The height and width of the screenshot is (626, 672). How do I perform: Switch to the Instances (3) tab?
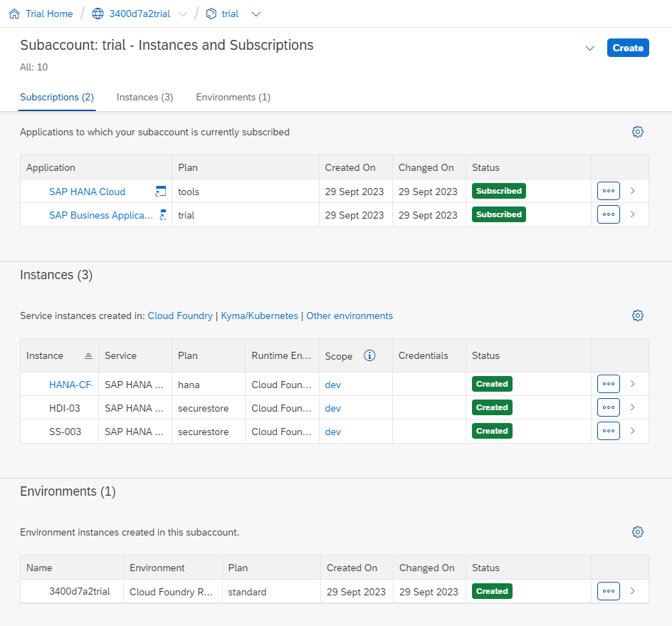tap(145, 97)
